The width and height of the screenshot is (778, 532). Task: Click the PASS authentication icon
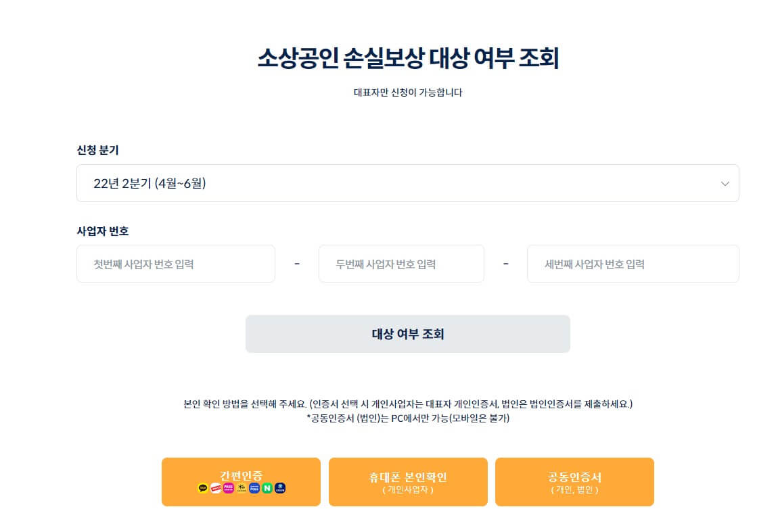[228, 487]
